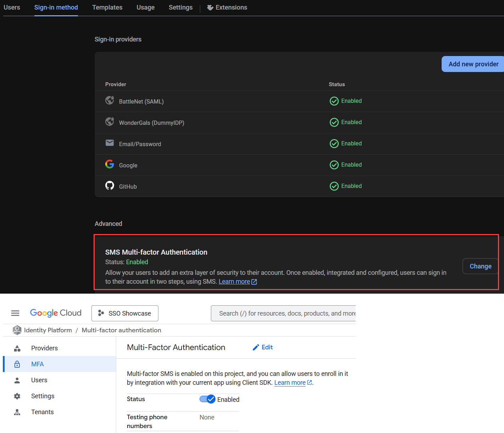Click the SMS Multi-factor Authentication heading

click(156, 252)
